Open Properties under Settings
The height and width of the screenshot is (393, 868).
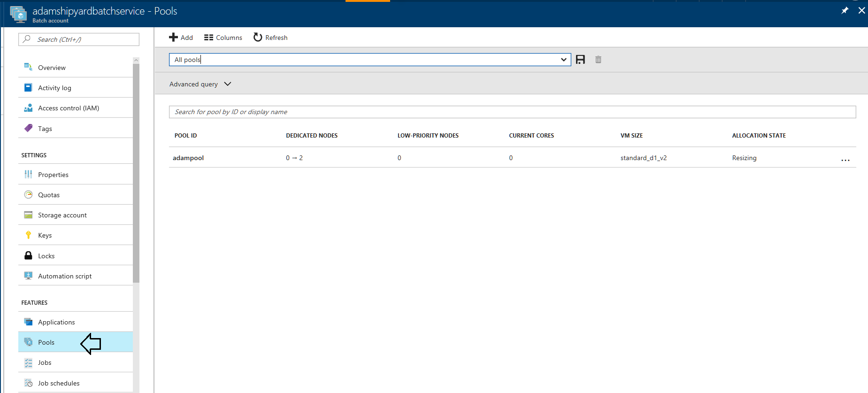click(76, 175)
